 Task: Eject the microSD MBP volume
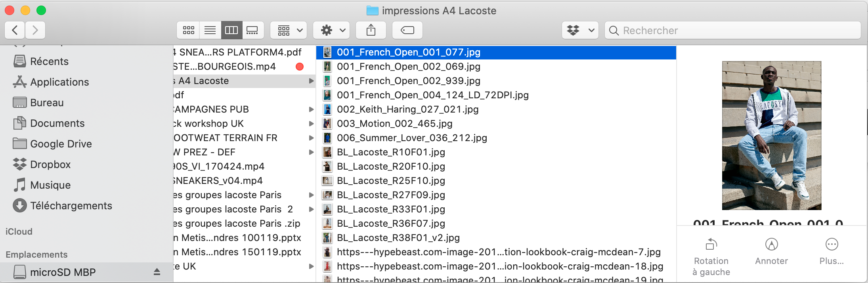pos(157,272)
